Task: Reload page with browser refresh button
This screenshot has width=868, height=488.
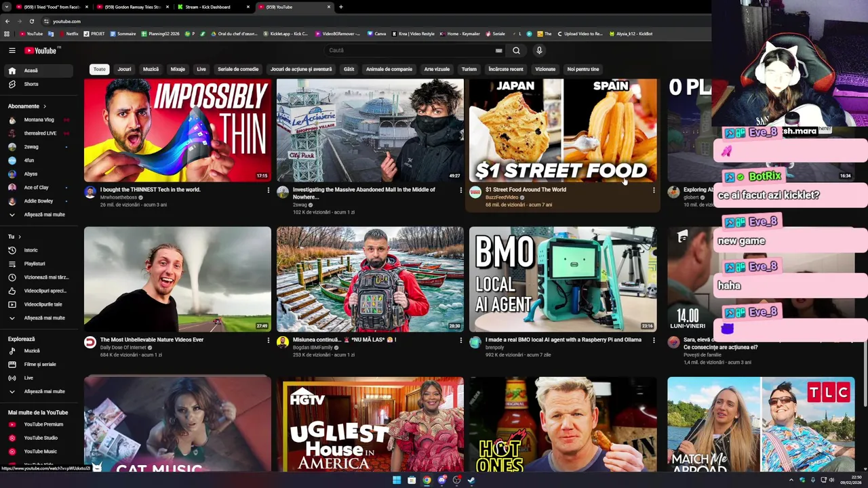Action: (x=31, y=21)
